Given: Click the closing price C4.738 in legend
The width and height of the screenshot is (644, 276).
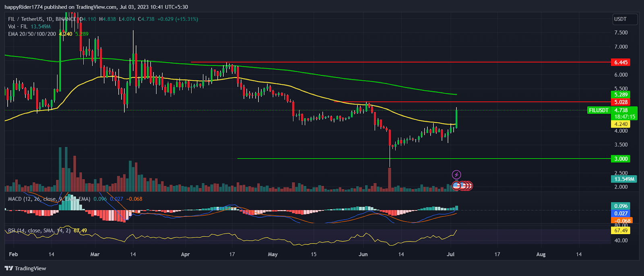Looking at the screenshot, I should coord(146,19).
